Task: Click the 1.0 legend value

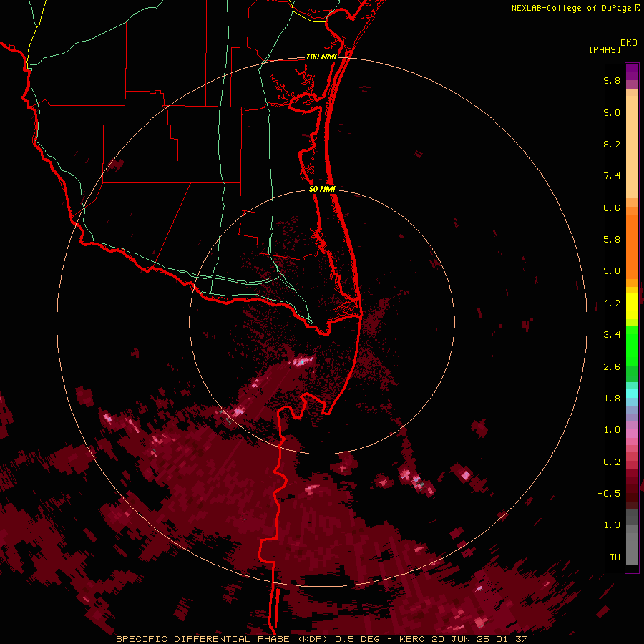Action: click(612, 430)
